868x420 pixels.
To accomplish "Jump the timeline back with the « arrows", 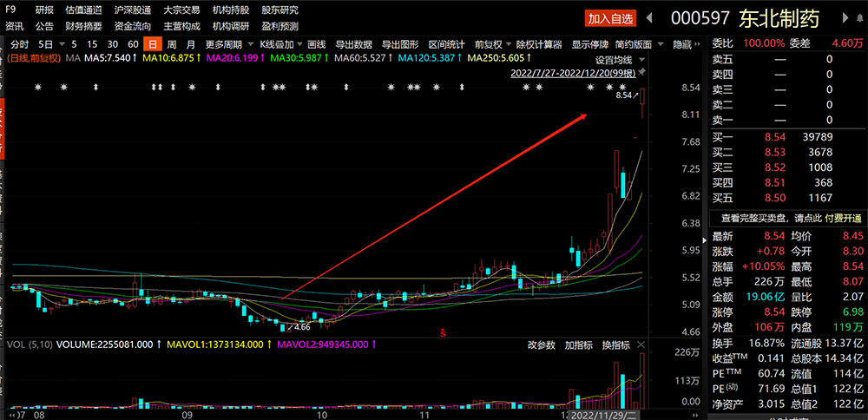I will (x=11, y=415).
